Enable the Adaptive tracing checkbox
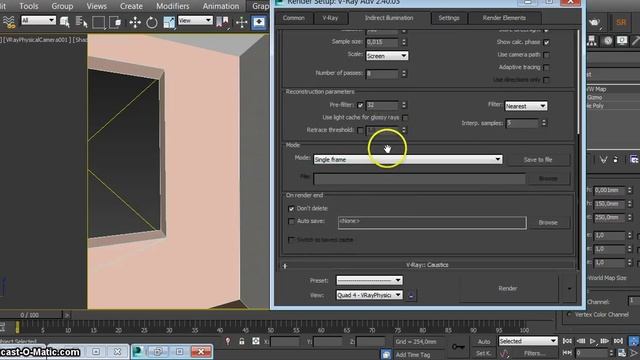The width and height of the screenshot is (640, 360). pyautogui.click(x=547, y=67)
